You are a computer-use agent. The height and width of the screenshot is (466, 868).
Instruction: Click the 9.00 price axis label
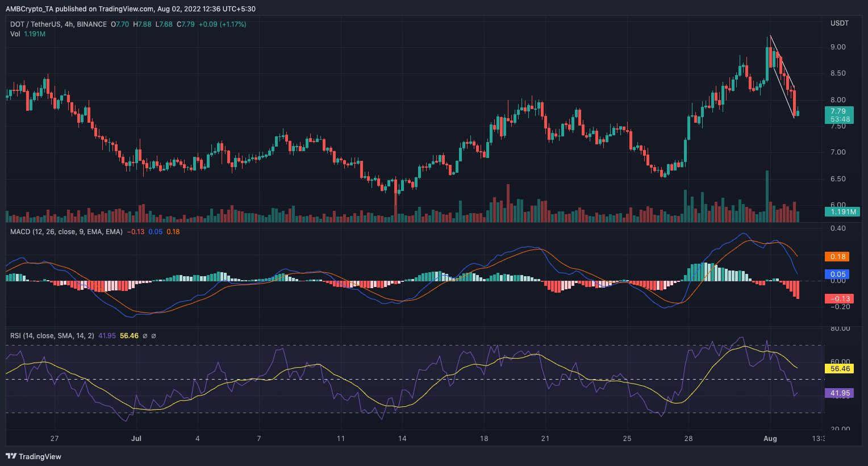[838, 47]
